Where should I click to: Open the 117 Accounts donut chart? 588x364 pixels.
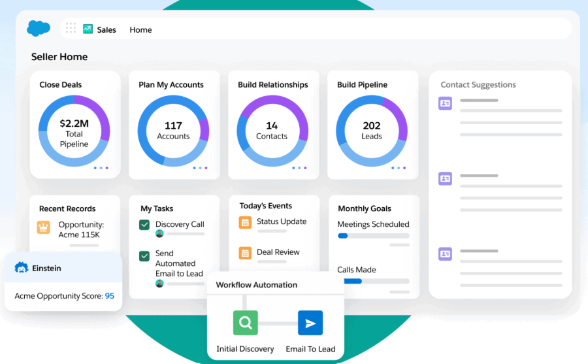point(173,131)
